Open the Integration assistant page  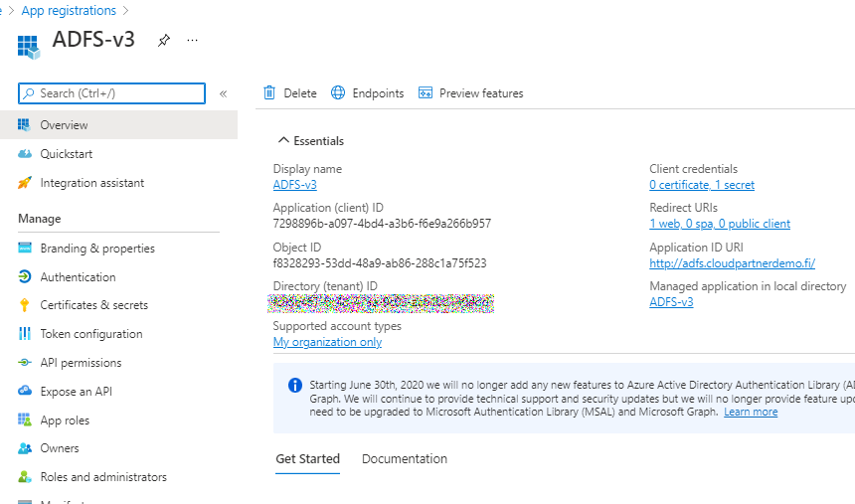(91, 183)
